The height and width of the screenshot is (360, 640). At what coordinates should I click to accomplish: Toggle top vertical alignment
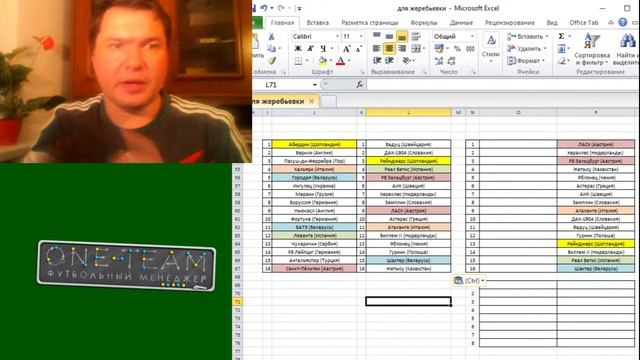pyautogui.click(x=377, y=37)
